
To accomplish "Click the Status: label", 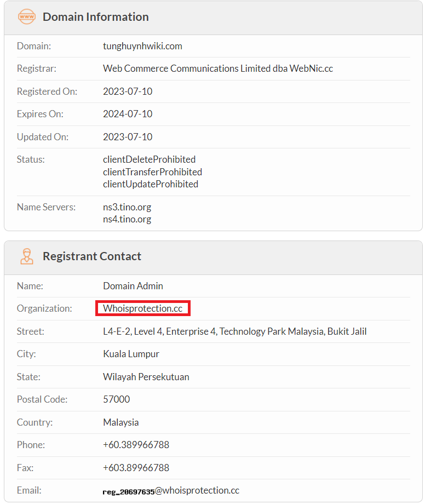I will [31, 159].
